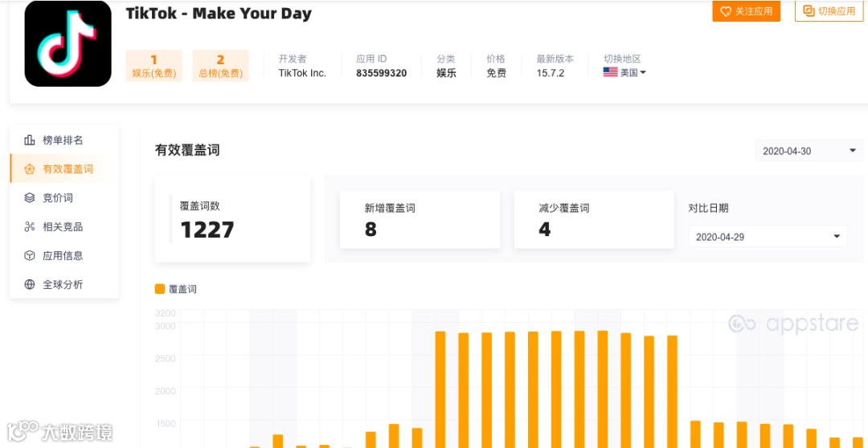Image resolution: width=868 pixels, height=448 pixels.
Task: Click developer name TikTok Inc.
Action: (302, 73)
